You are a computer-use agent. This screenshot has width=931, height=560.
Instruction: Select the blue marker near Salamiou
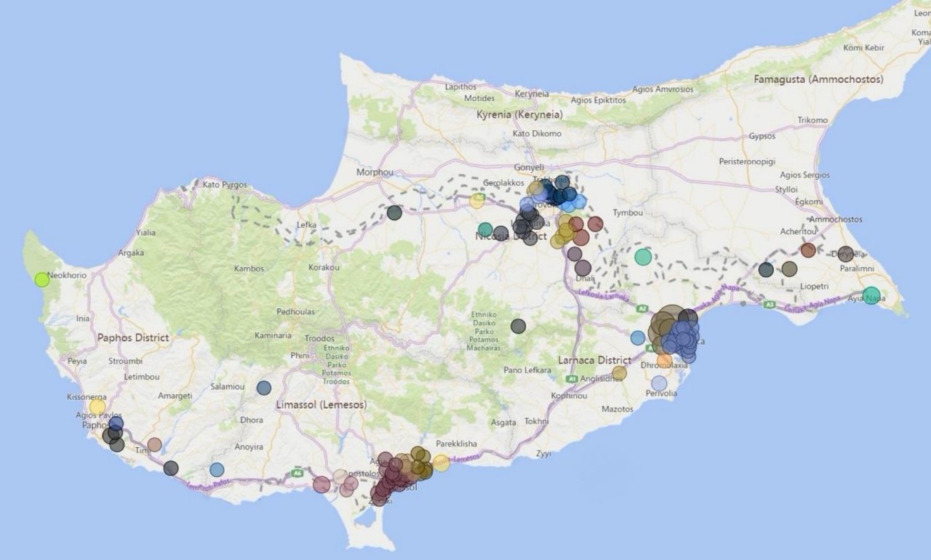[x=264, y=388]
